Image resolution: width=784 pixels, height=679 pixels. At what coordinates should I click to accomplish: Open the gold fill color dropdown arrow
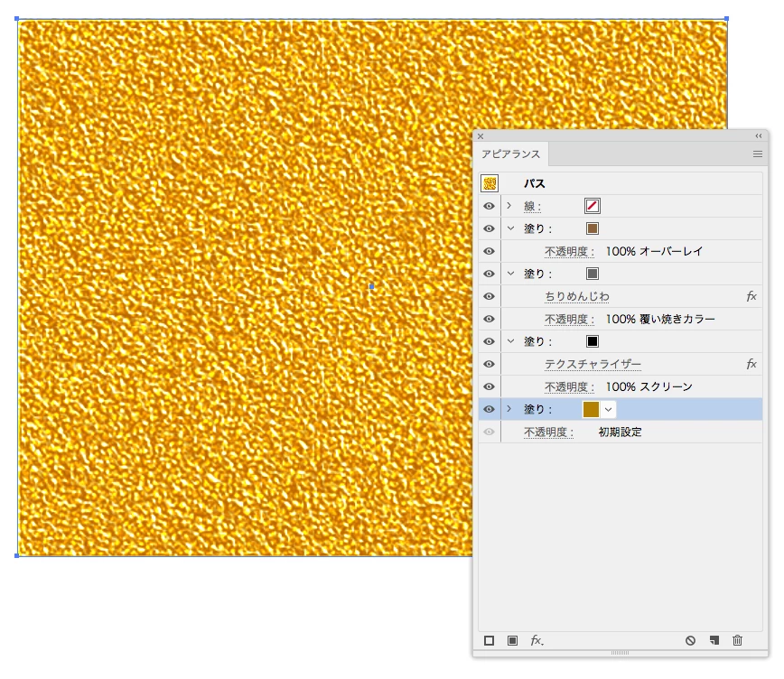(x=608, y=410)
